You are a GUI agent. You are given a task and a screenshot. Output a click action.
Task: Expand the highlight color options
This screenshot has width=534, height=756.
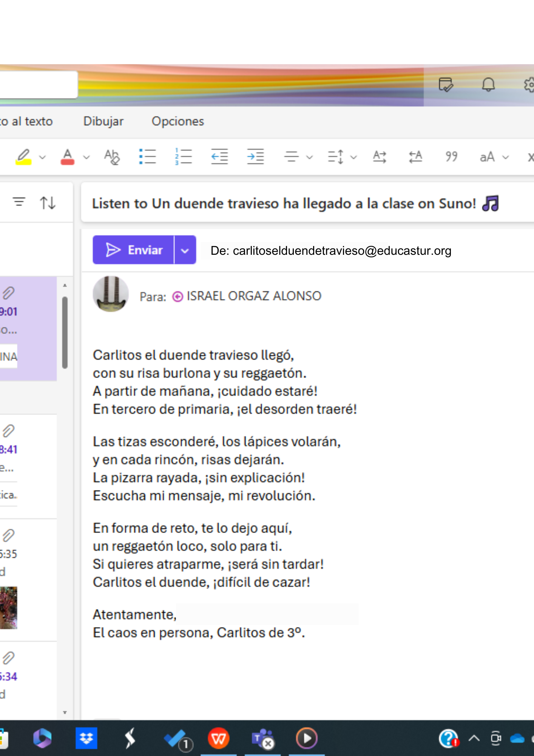[x=43, y=157]
